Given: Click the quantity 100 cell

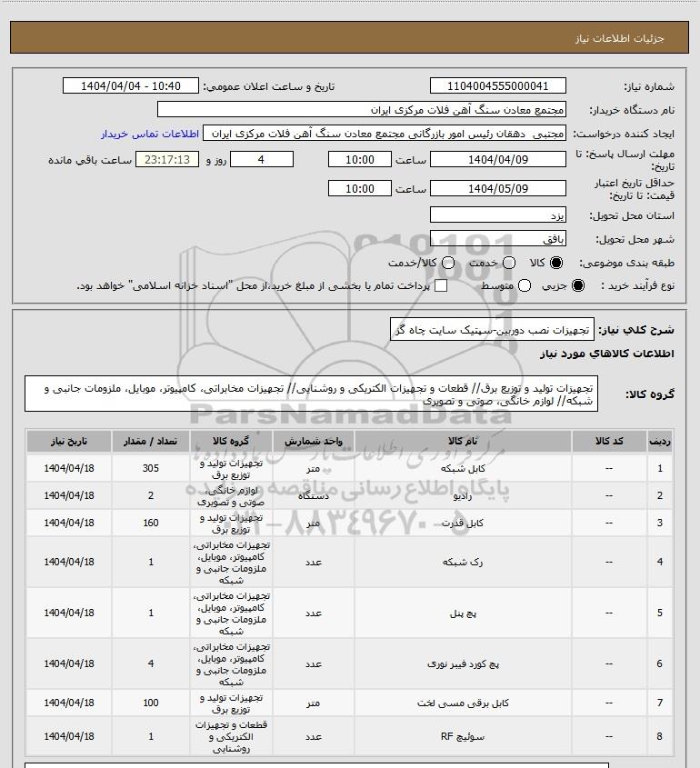Looking at the screenshot, I should tap(150, 703).
